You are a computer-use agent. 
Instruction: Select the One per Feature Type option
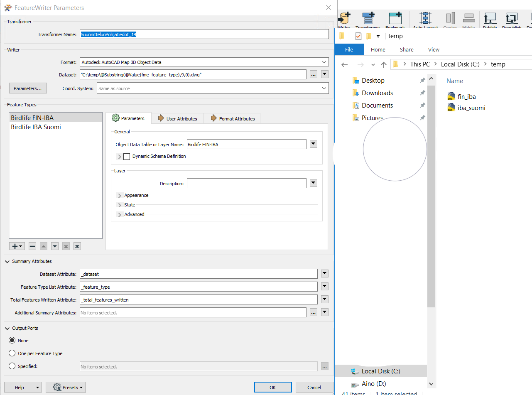tap(12, 353)
